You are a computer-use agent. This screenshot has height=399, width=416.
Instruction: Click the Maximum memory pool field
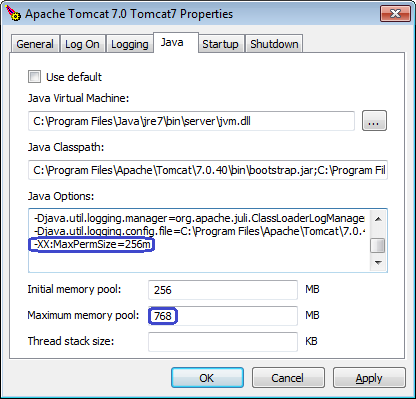click(x=223, y=316)
